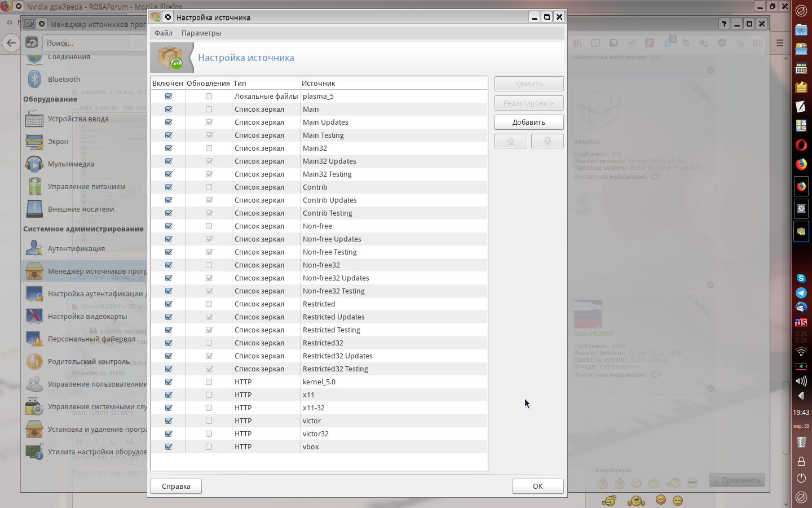Click the move-up arrow button
The image size is (812, 508).
510,141
